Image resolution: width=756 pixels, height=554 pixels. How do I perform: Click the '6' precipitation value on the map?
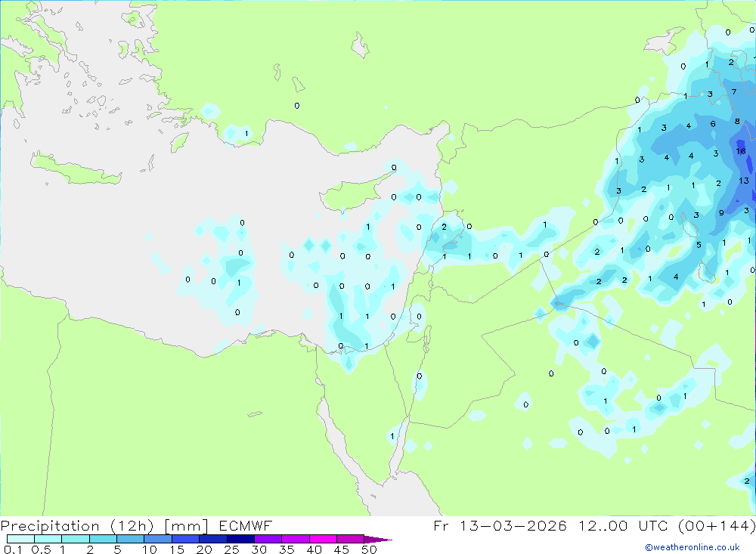click(713, 124)
